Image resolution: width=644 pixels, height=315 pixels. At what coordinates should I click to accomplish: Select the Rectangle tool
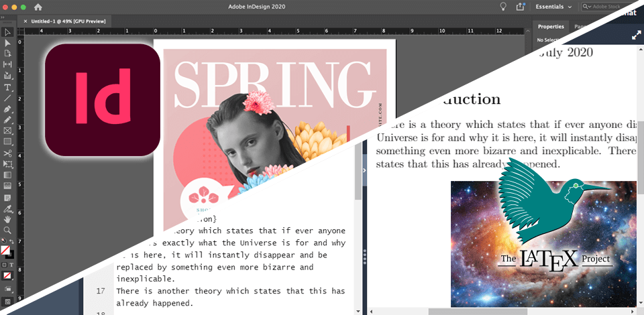(x=7, y=141)
